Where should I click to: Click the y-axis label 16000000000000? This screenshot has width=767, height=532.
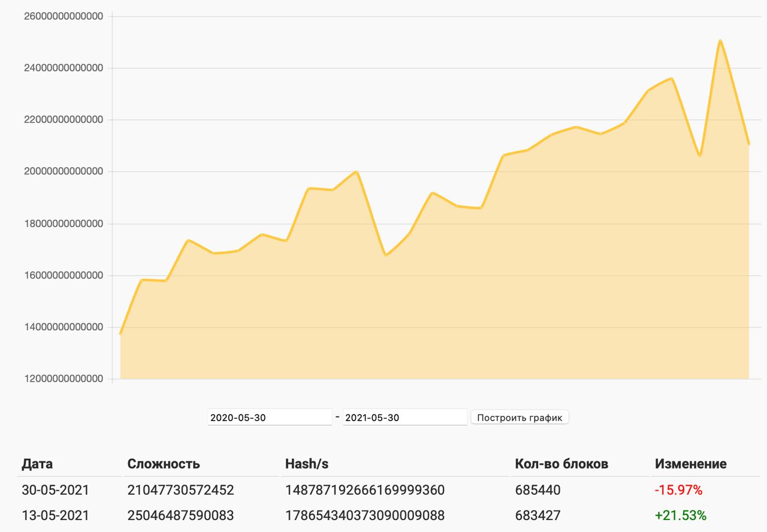coord(64,276)
